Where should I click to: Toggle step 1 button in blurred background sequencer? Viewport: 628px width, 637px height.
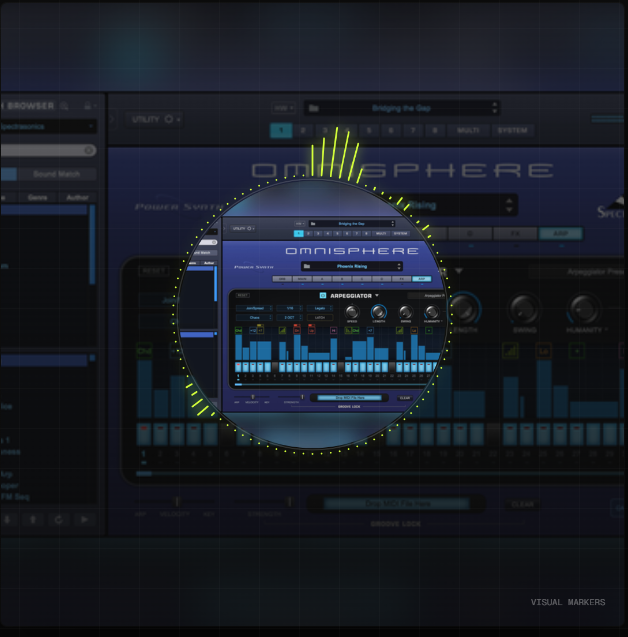(144, 433)
